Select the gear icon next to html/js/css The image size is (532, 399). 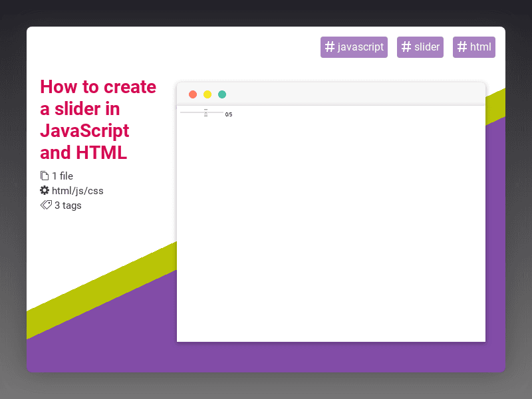[x=45, y=190]
